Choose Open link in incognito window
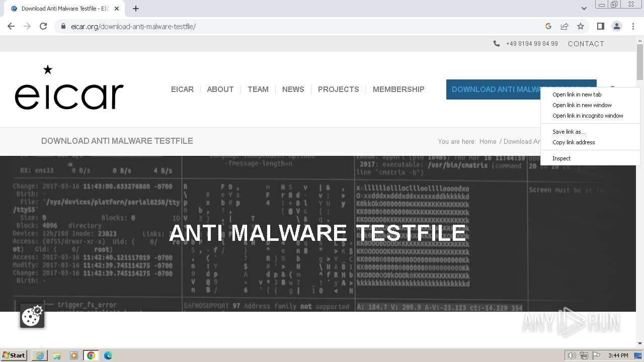The image size is (644, 362). pos(590,116)
